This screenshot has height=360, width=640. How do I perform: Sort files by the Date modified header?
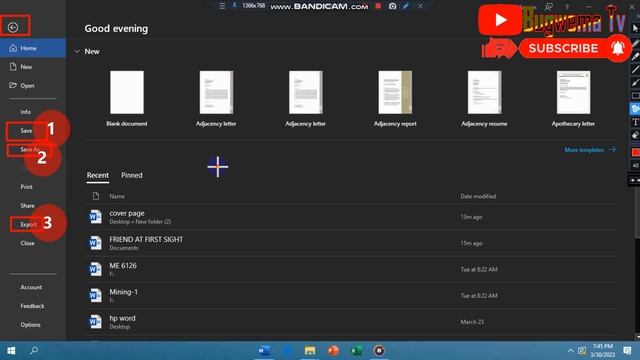pyautogui.click(x=478, y=196)
